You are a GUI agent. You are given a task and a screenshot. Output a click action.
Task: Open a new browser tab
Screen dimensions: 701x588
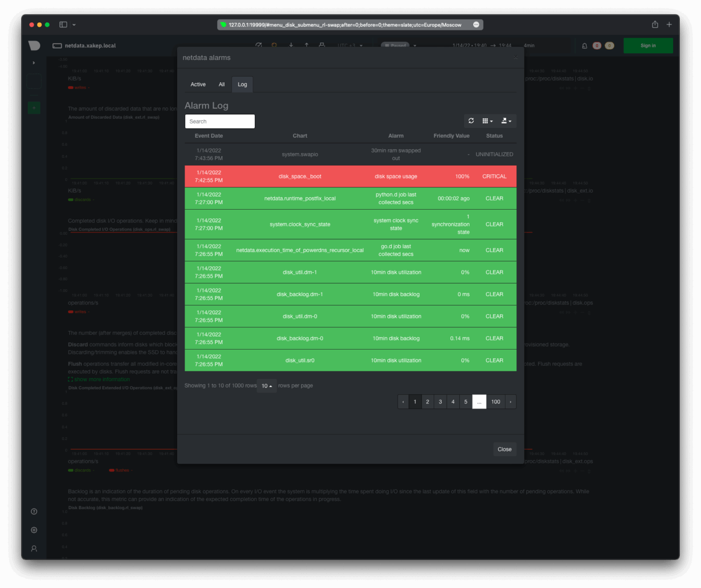[669, 24]
